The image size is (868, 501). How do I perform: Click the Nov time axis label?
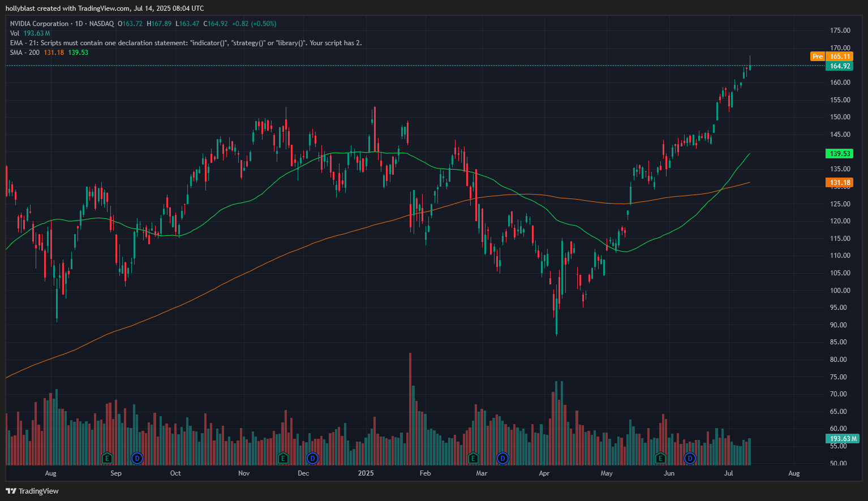pyautogui.click(x=244, y=473)
